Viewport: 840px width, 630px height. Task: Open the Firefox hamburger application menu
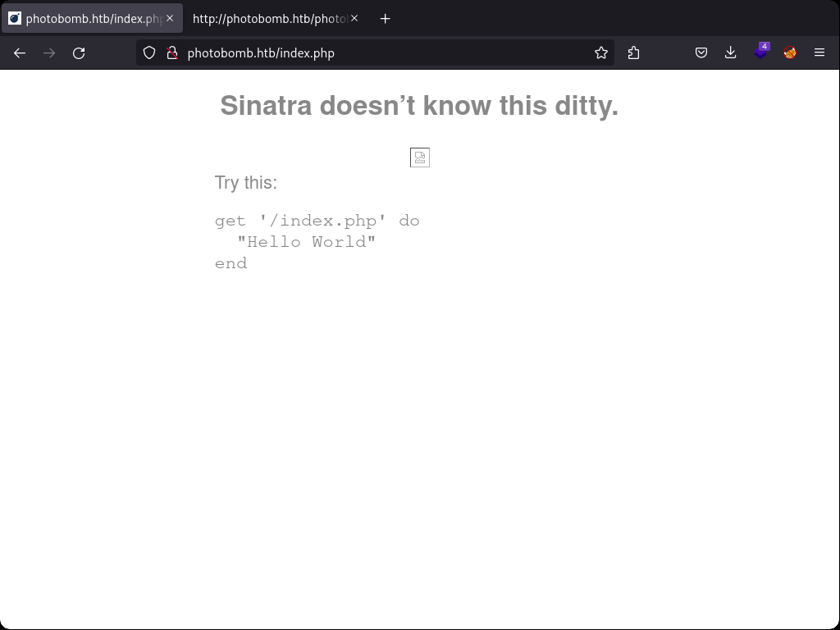click(x=819, y=52)
